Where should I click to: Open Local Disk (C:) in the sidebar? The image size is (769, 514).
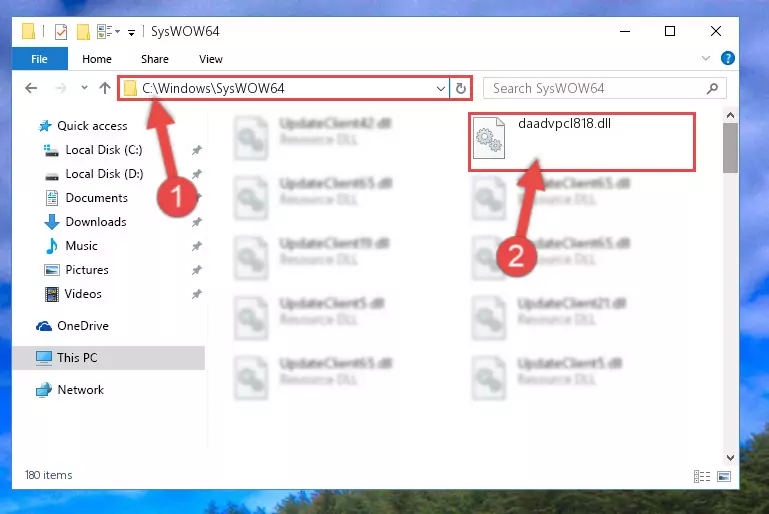coord(103,150)
